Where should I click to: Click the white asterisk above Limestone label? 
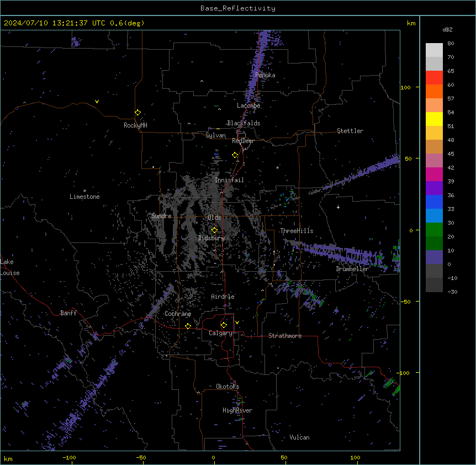click(84, 191)
